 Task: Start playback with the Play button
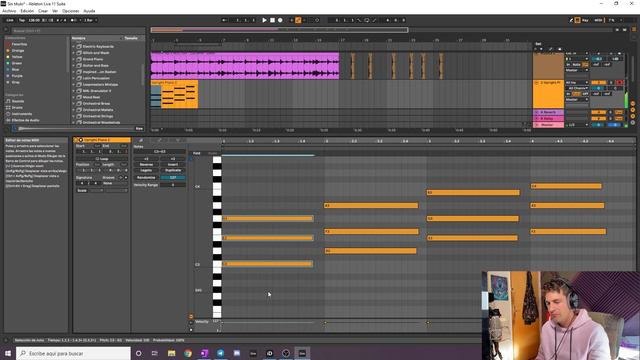pos(264,20)
